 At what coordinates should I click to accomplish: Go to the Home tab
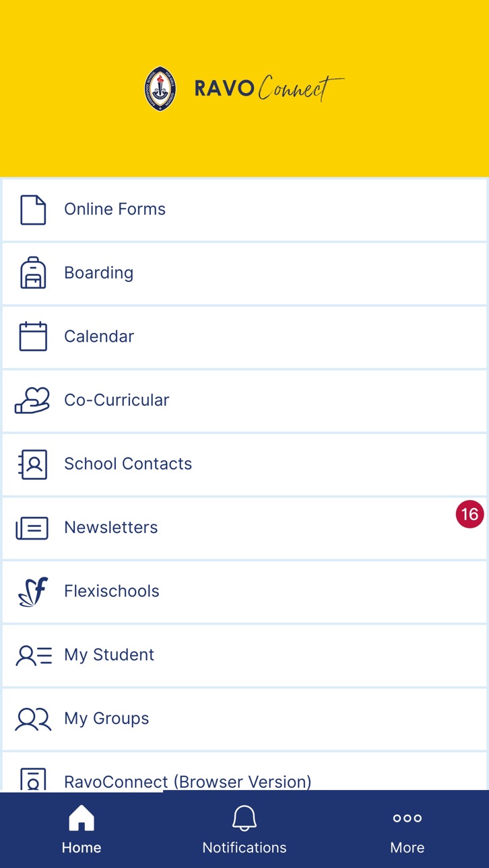81,829
